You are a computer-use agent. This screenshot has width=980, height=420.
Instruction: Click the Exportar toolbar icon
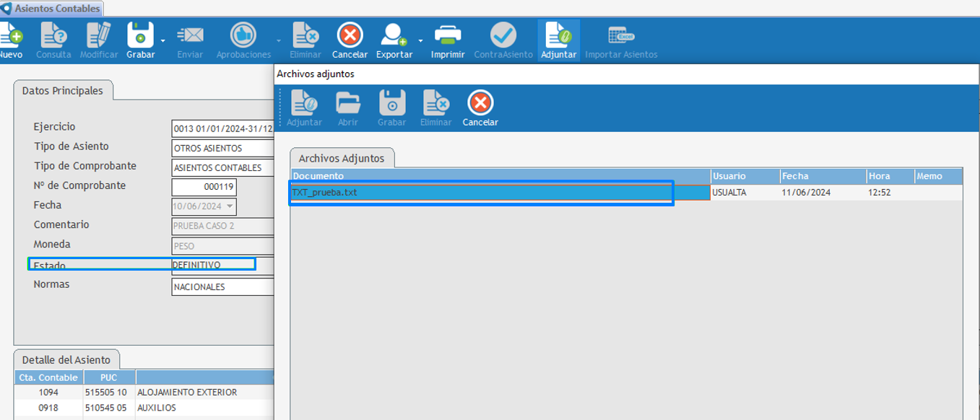pos(394,36)
